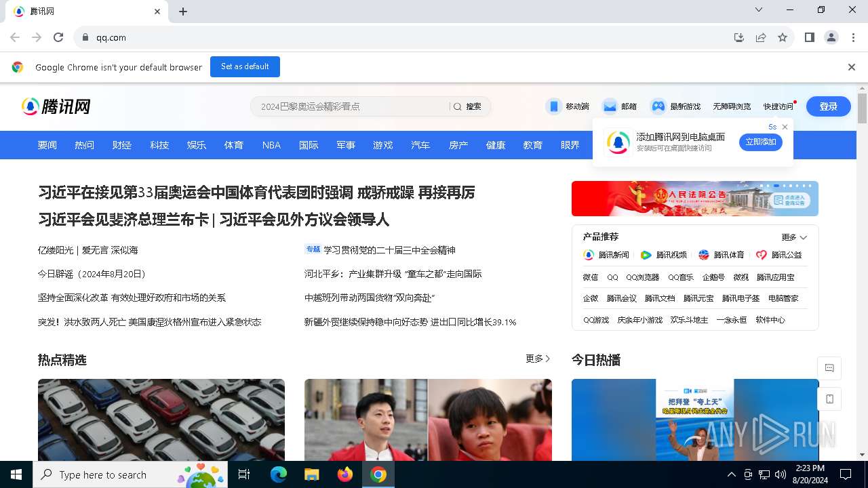
Task: Select the NBA navigation tab
Action: tap(271, 145)
